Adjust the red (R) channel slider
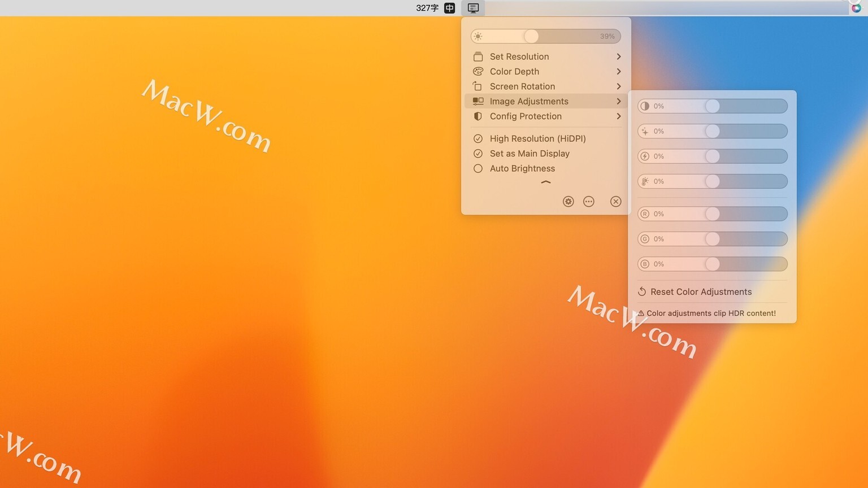Viewport: 868px width, 488px height. pos(713,214)
